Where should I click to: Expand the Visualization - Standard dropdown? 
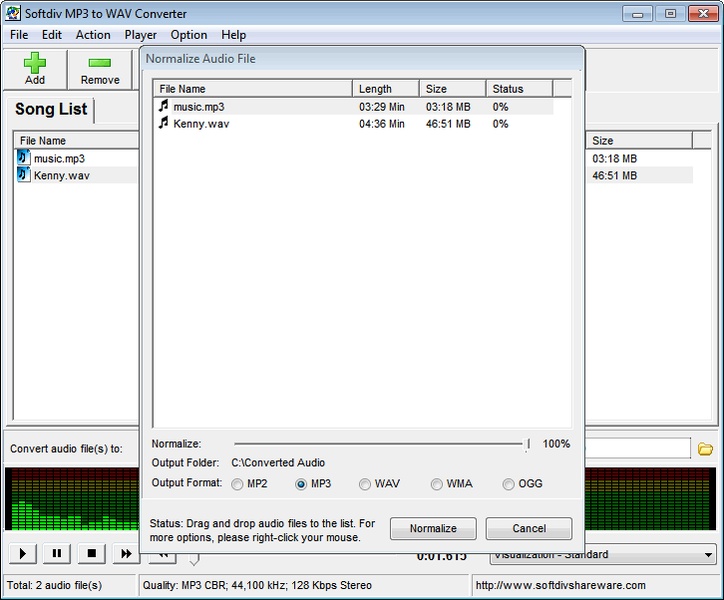(x=708, y=555)
